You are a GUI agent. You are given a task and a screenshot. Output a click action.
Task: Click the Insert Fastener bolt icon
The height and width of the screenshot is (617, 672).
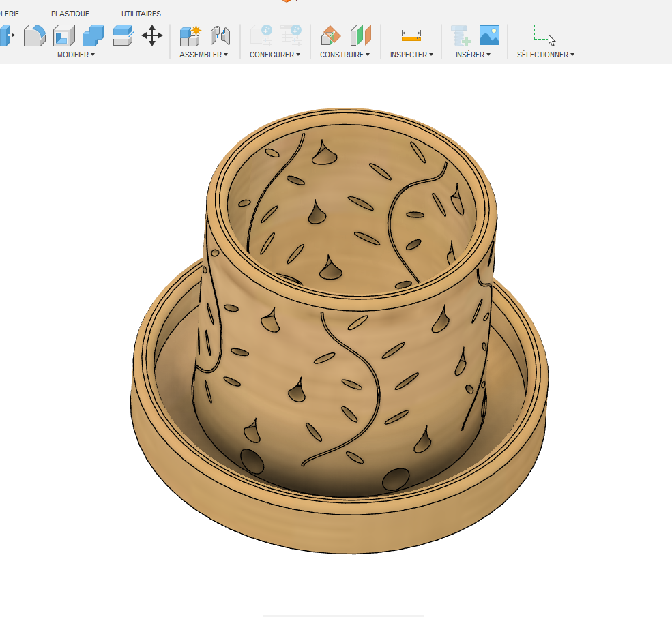tap(461, 35)
